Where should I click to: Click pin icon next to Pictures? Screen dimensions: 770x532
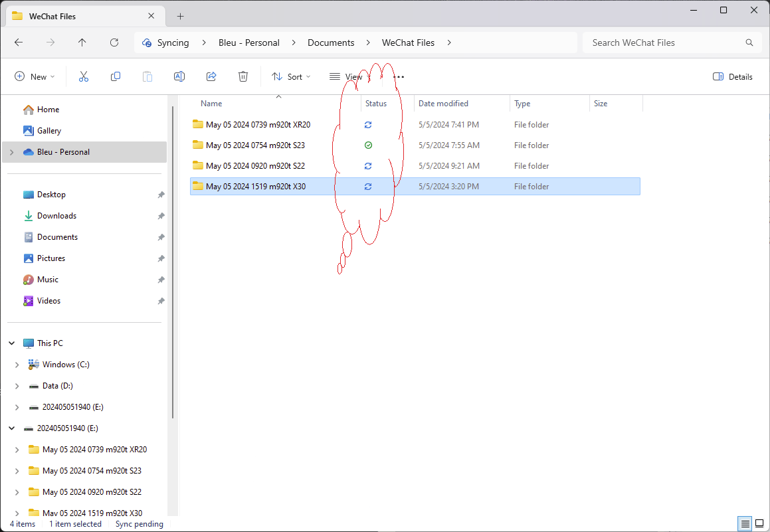click(161, 258)
